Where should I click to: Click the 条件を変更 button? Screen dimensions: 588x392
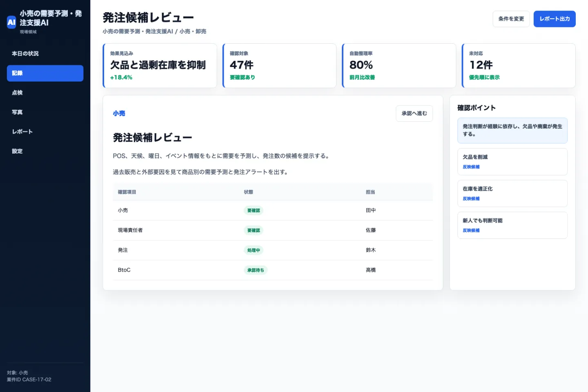511,19
